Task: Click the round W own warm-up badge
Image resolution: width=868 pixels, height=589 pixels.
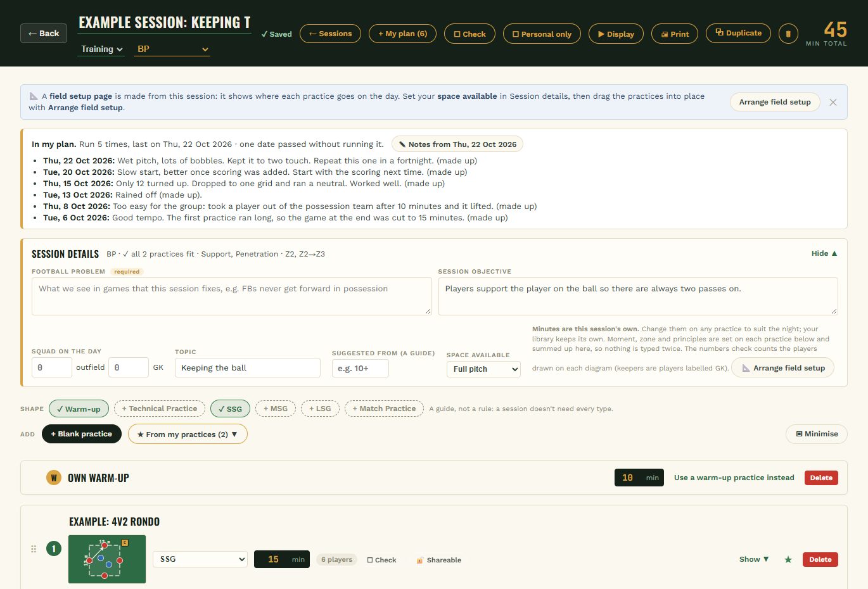Action: click(54, 478)
